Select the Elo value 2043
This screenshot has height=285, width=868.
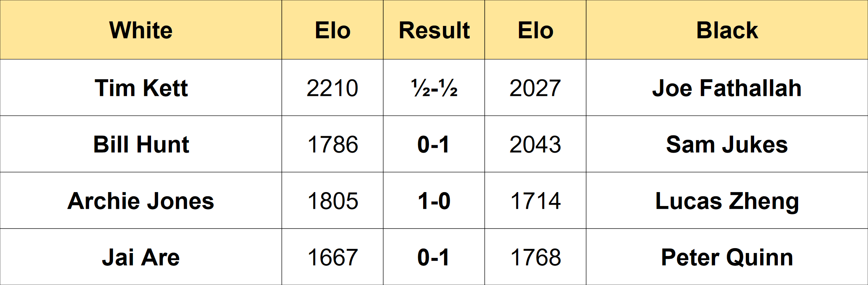535,144
